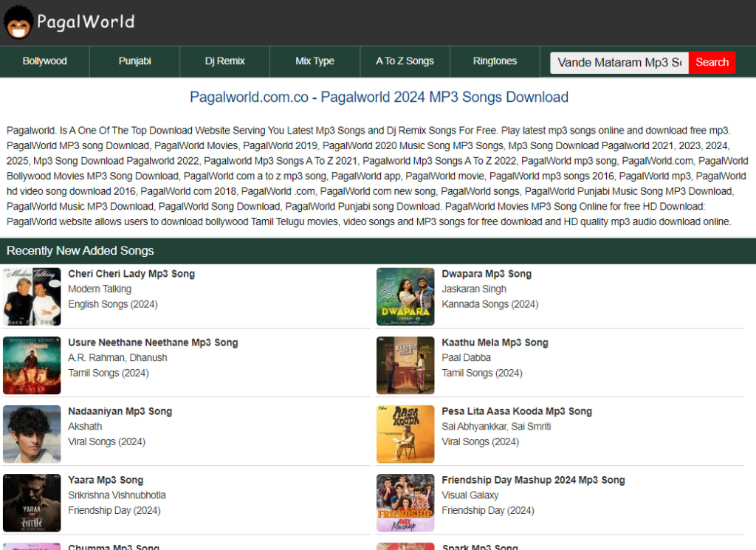
Task: Open the Dj Remix menu
Action: [x=224, y=61]
